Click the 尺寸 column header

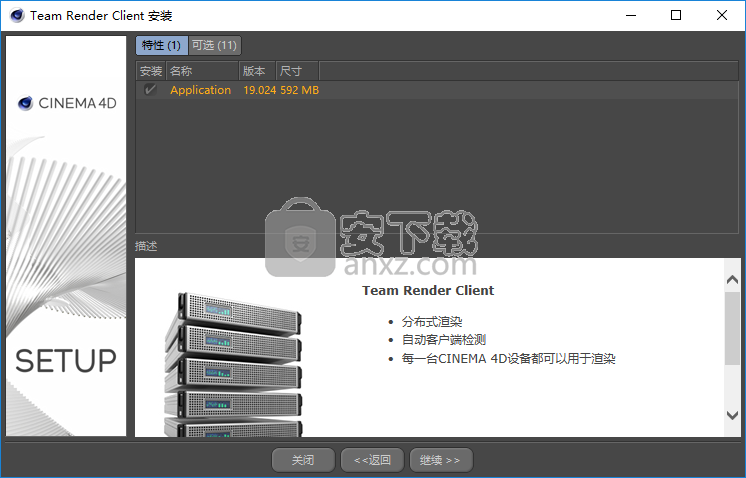tap(297, 71)
